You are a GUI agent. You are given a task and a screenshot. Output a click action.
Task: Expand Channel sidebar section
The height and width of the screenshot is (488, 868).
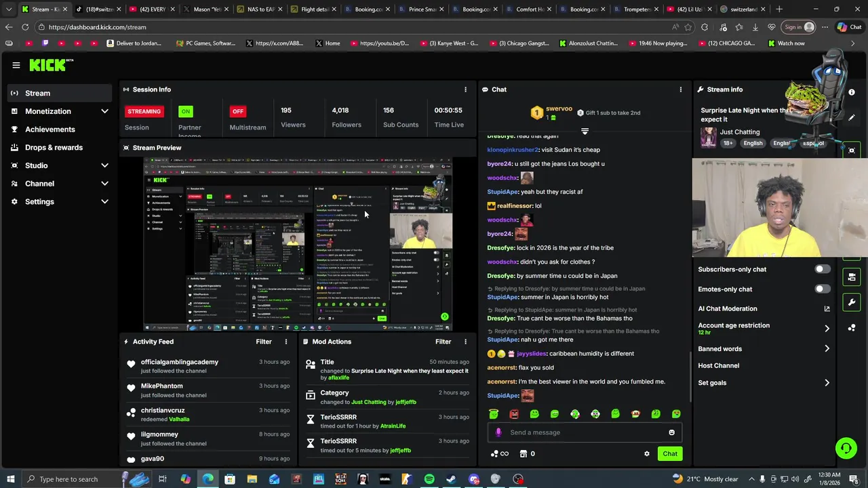pos(104,184)
